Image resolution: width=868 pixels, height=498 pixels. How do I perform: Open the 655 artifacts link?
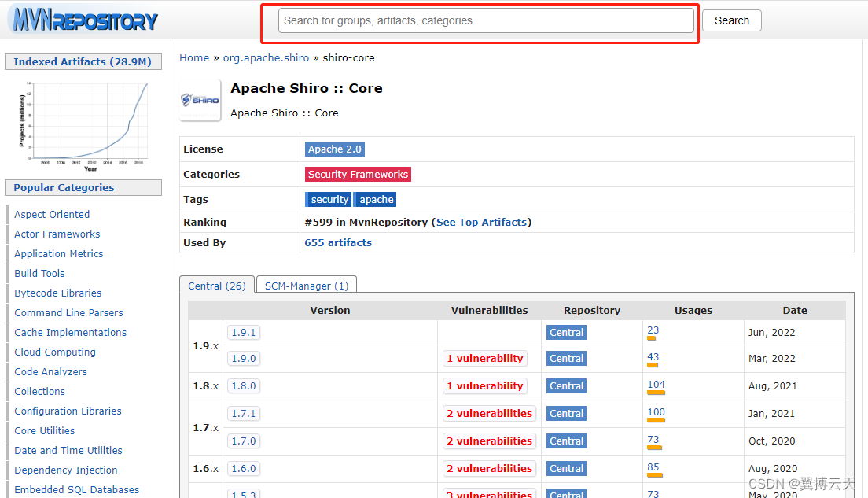[337, 242]
